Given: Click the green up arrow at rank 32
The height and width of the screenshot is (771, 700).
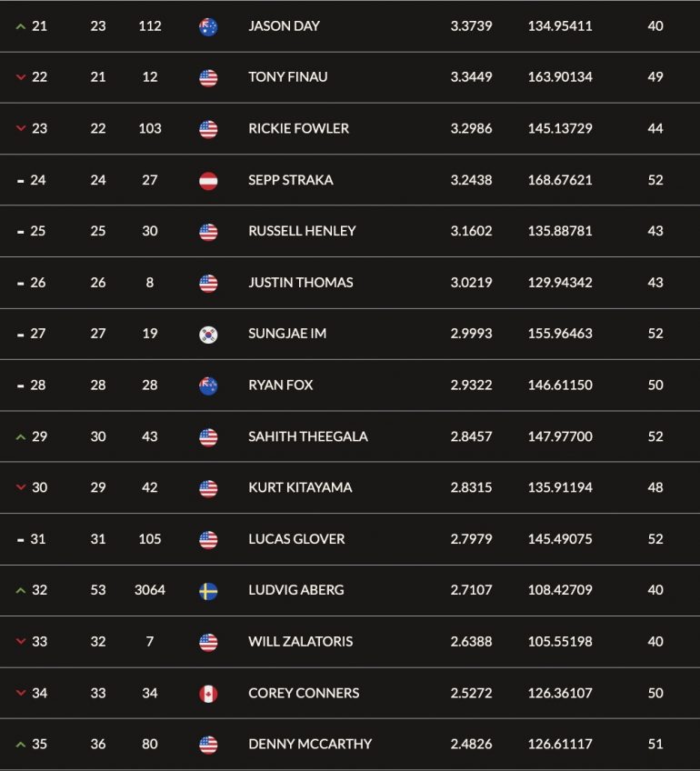Looking at the screenshot, I should coord(21,590).
